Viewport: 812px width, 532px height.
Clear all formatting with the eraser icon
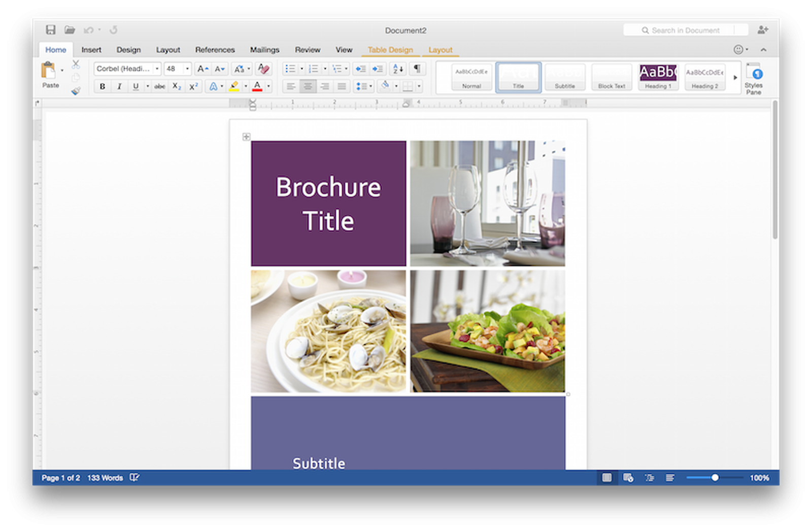click(x=263, y=69)
